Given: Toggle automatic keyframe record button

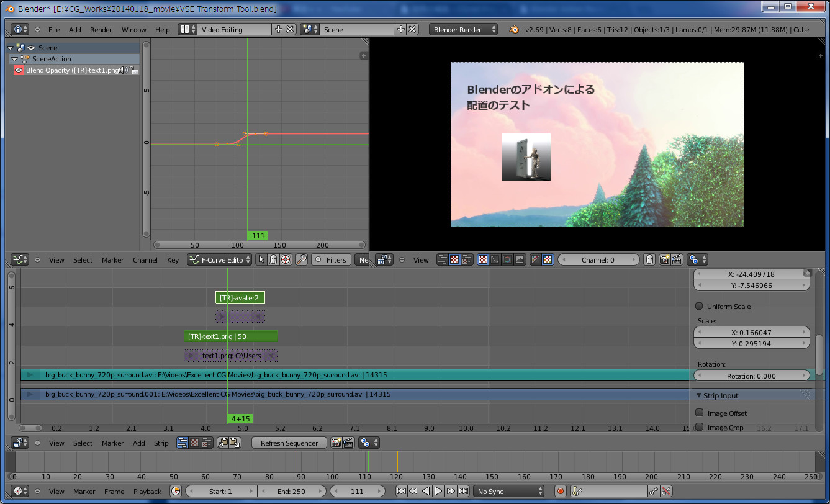Looking at the screenshot, I should 561,491.
